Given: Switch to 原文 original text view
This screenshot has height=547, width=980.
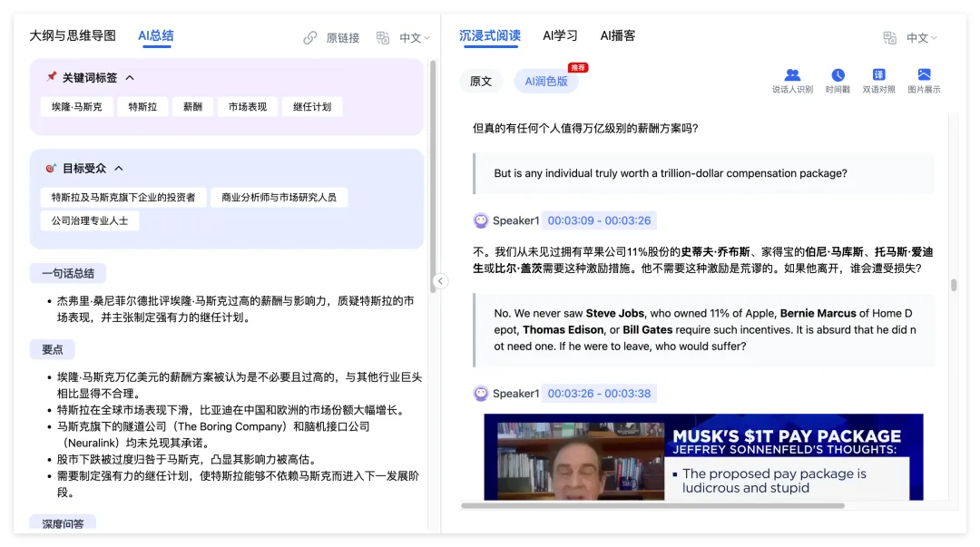Looking at the screenshot, I should [481, 82].
